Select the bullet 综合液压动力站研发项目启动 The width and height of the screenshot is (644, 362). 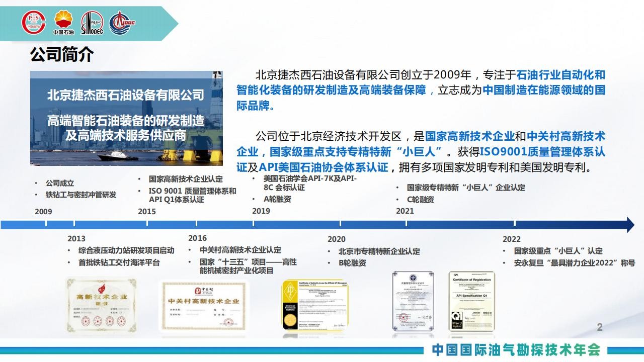pyautogui.click(x=127, y=250)
